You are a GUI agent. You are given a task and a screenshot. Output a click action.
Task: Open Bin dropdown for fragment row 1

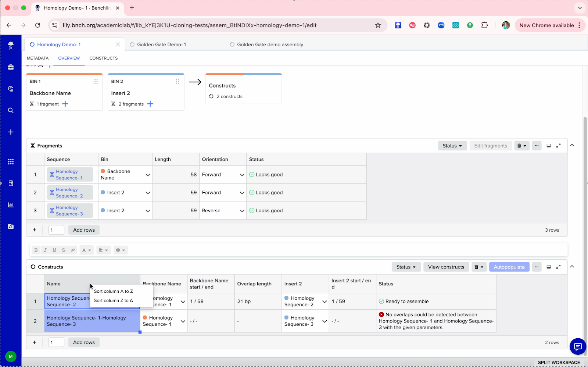pyautogui.click(x=148, y=175)
